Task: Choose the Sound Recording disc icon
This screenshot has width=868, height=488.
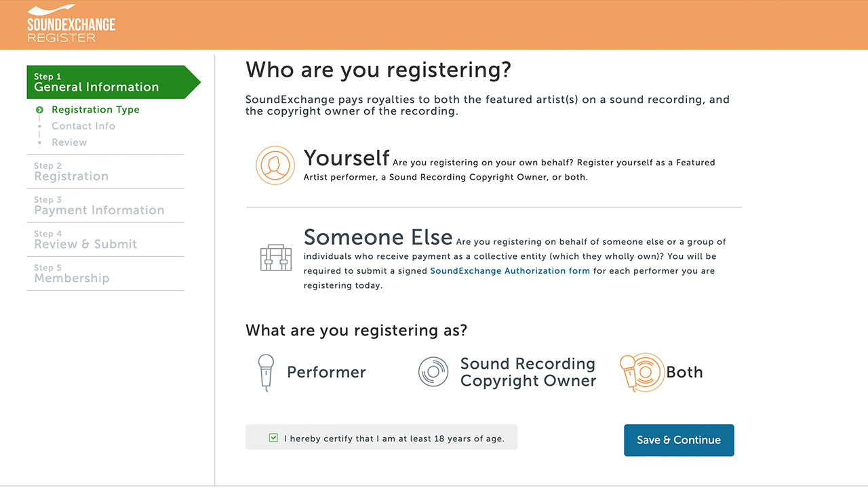Action: (x=433, y=372)
